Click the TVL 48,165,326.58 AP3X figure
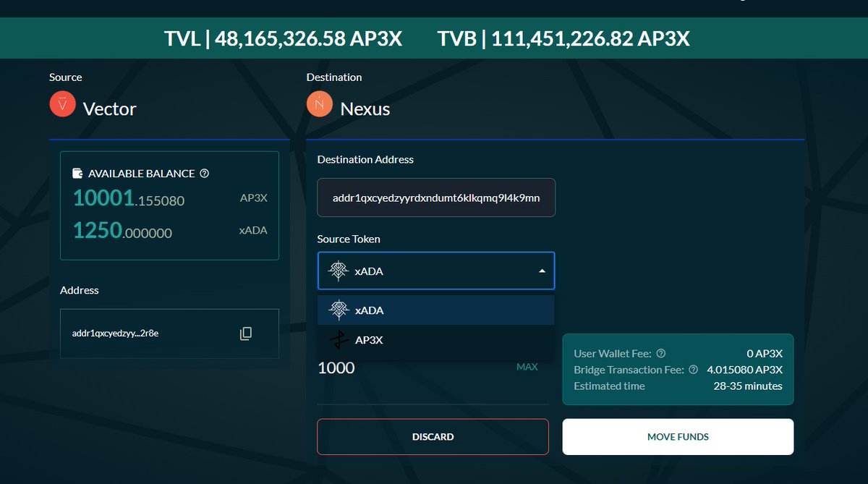The image size is (868, 484). point(283,38)
